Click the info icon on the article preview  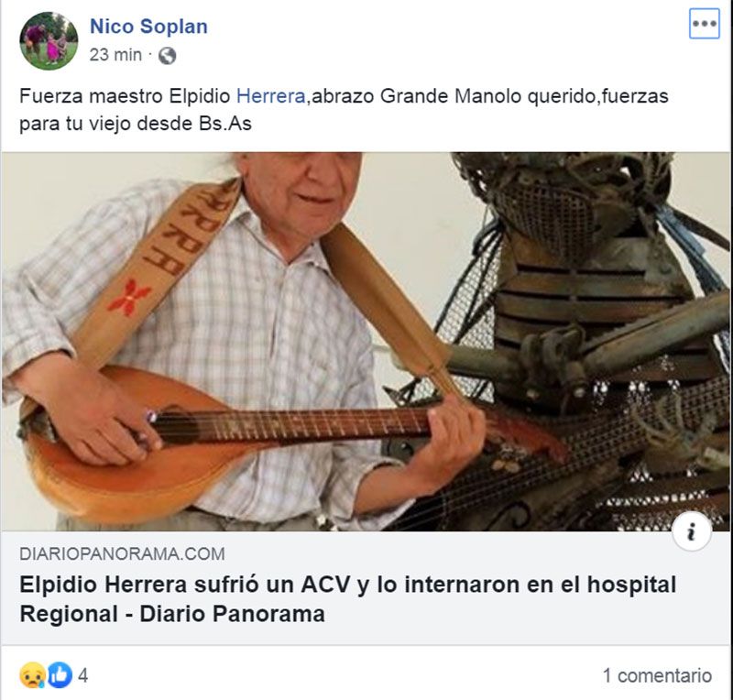click(x=692, y=532)
